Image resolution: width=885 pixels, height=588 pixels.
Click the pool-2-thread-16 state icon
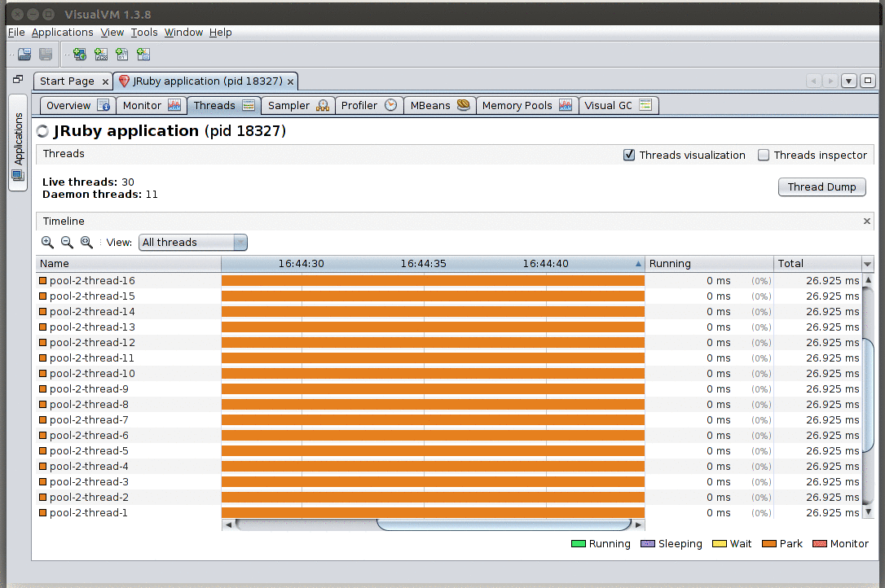[42, 280]
